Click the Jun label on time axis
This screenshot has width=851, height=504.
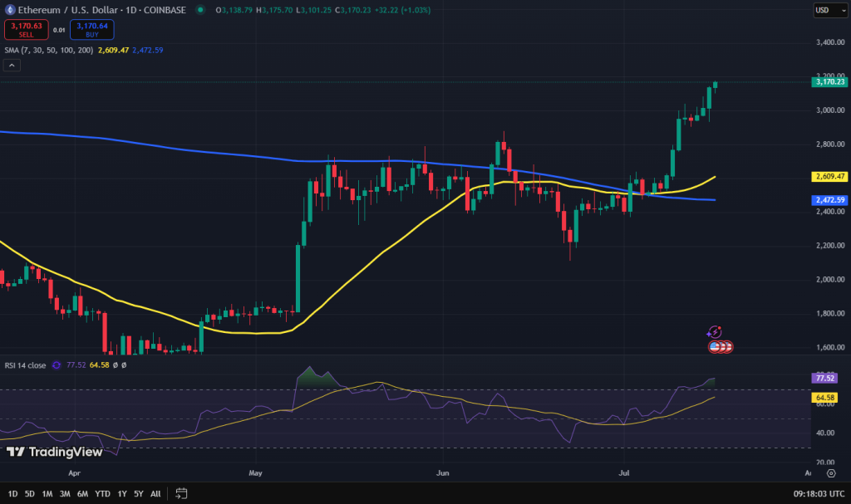[x=443, y=473]
